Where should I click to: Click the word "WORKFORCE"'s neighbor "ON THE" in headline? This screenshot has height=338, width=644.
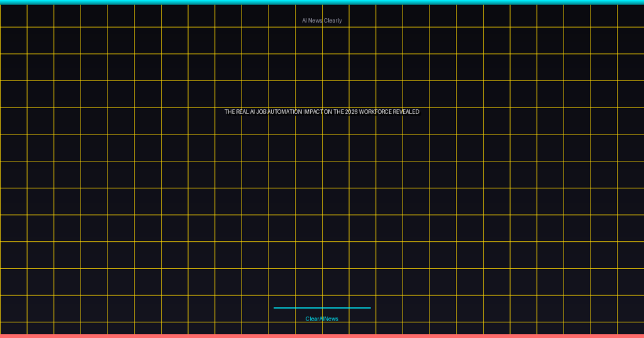[333, 112]
